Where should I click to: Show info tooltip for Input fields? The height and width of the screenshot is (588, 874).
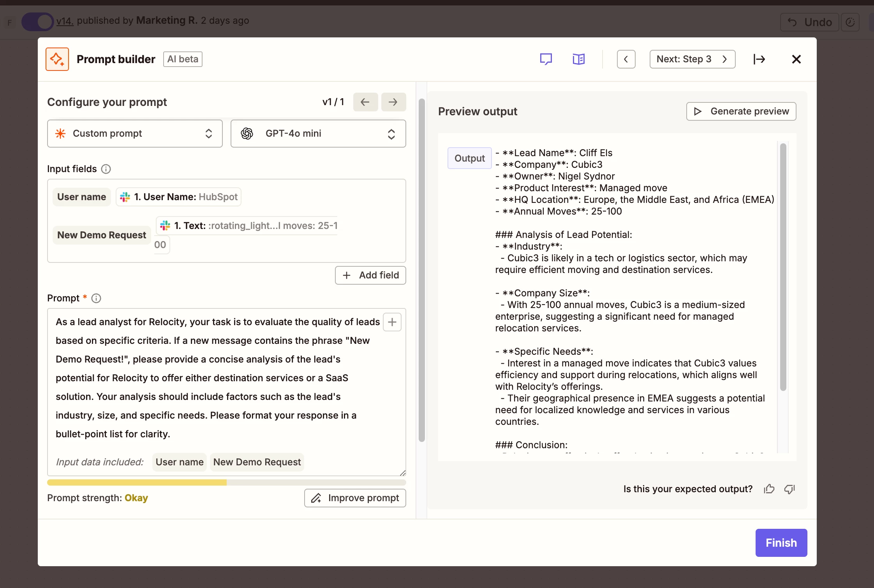click(x=106, y=169)
